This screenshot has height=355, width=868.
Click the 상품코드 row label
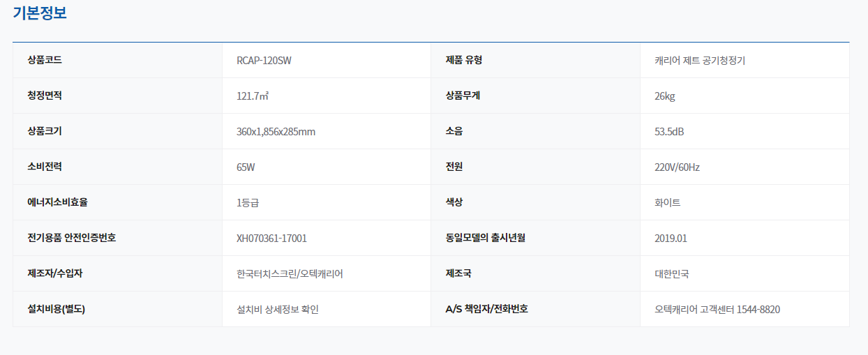click(45, 60)
